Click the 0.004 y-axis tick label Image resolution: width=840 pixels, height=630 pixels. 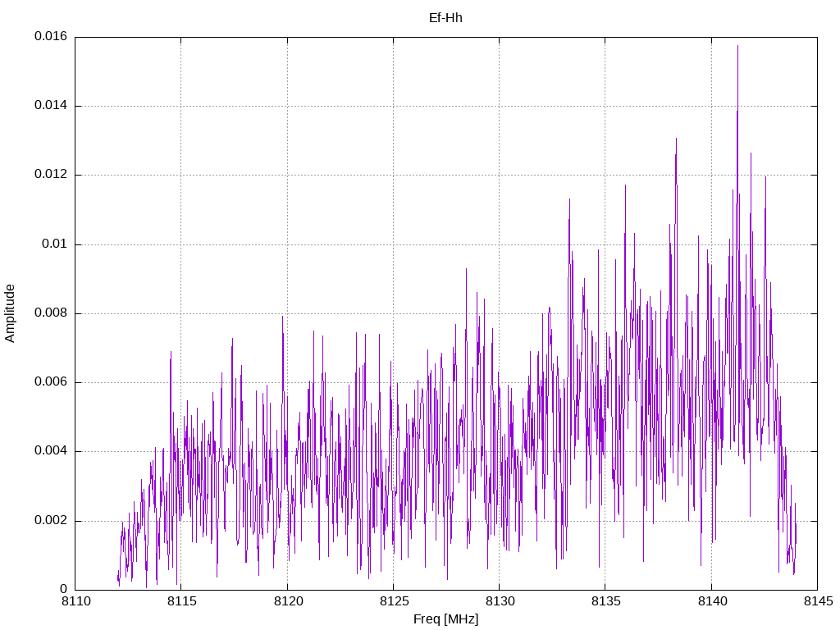pos(51,451)
